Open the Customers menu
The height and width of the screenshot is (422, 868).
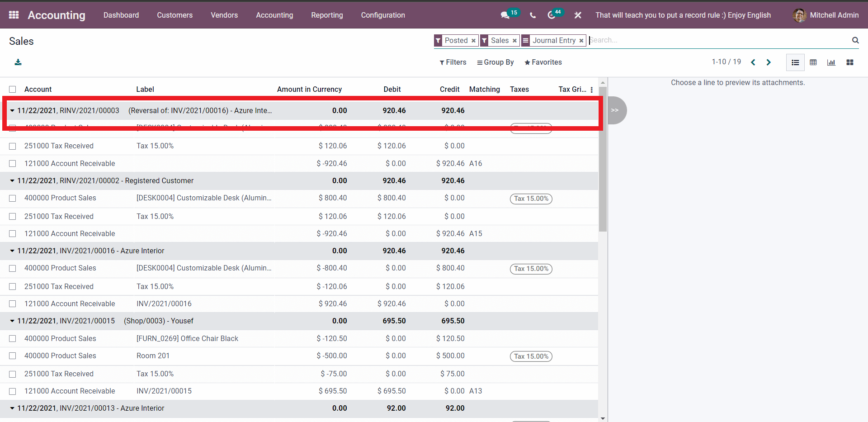[x=175, y=15]
